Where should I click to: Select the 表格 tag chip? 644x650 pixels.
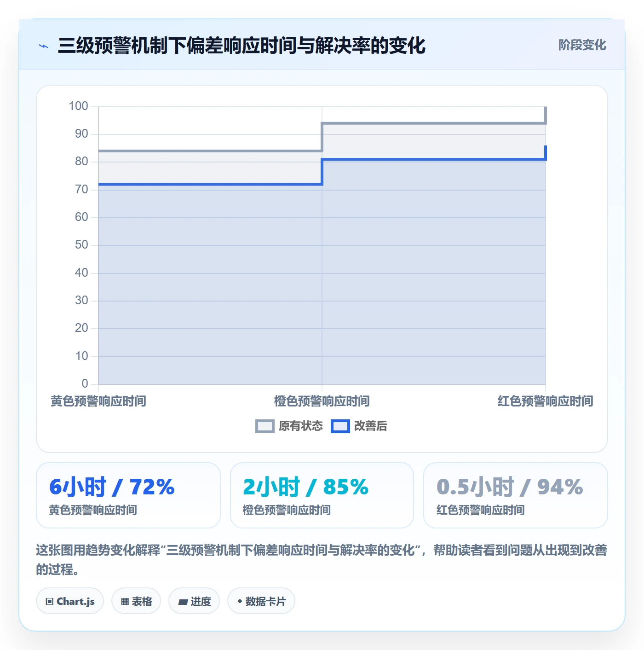click(136, 601)
